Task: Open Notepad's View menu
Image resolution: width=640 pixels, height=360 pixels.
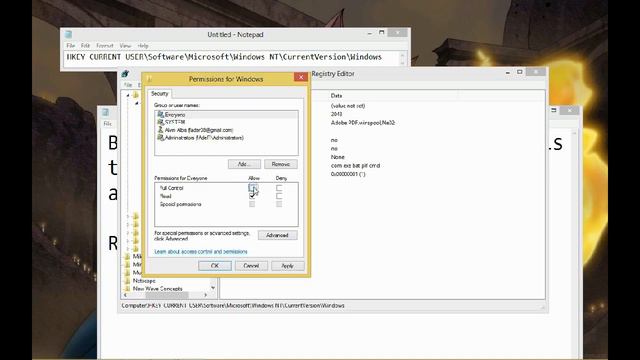Action: point(125,46)
